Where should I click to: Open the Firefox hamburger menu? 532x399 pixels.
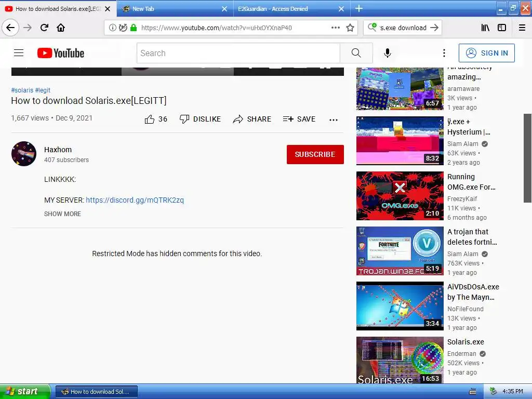click(x=522, y=28)
